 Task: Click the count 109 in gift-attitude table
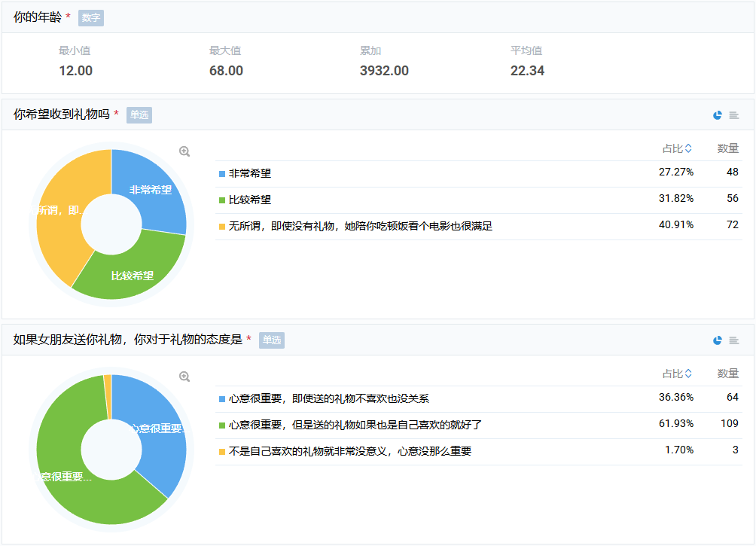pyautogui.click(x=730, y=423)
